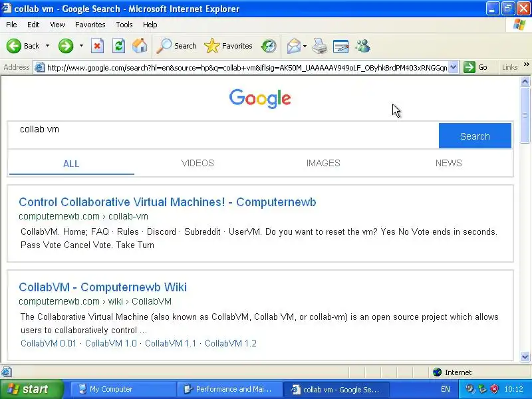Open the CollabVM 1.1 sublink
Image resolution: width=532 pixels, height=399 pixels.
point(171,343)
